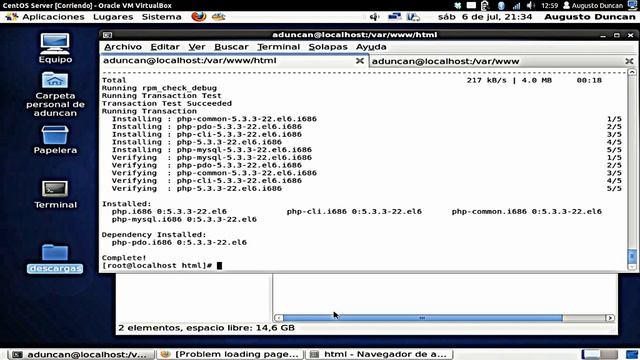Close the /var/www/html terminal tab
The width and height of the screenshot is (640, 360).
(360, 61)
